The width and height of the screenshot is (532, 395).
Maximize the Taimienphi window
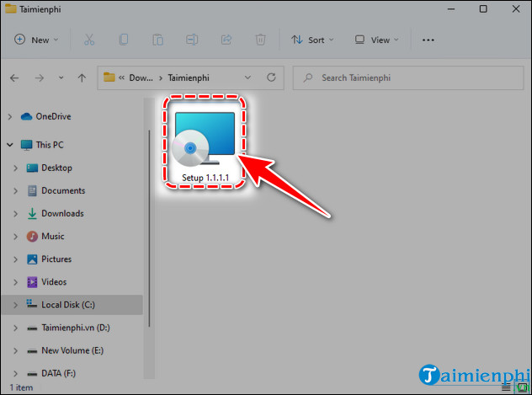click(483, 9)
